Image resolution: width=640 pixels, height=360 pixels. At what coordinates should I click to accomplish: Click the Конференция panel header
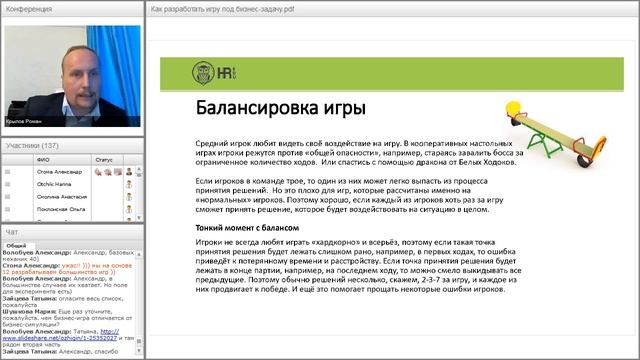[72, 9]
